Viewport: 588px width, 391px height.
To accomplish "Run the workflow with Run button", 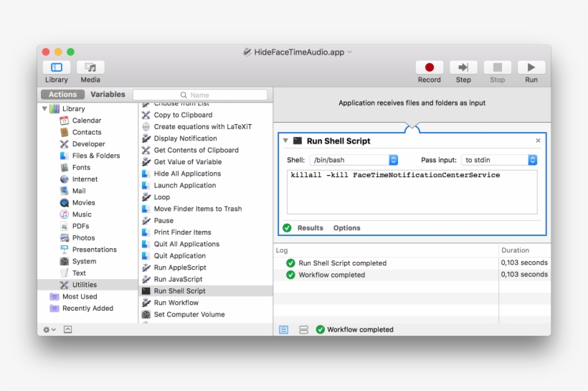I will point(531,67).
